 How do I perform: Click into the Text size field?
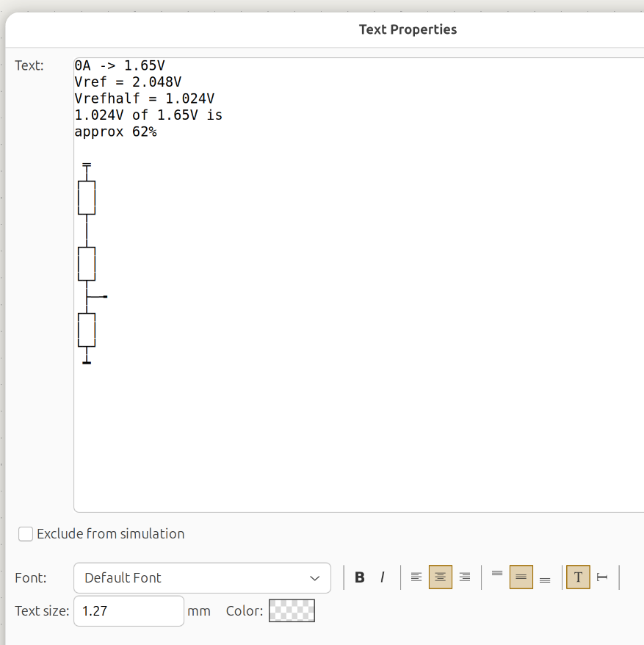[129, 611]
